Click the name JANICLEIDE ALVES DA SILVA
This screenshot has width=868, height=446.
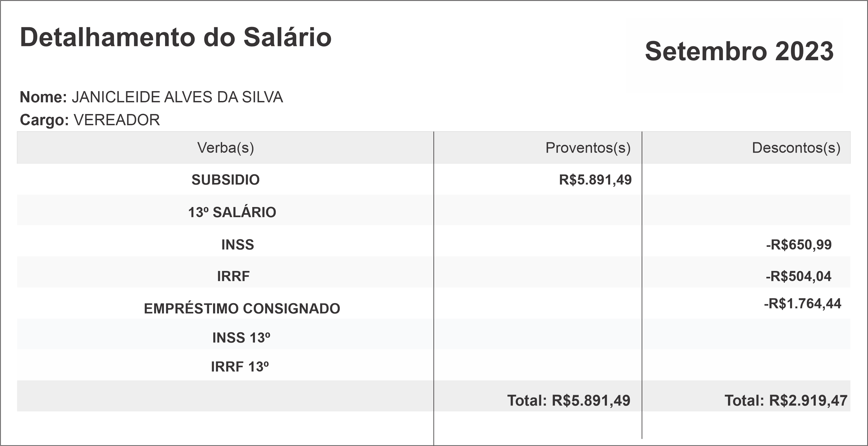coord(177,97)
